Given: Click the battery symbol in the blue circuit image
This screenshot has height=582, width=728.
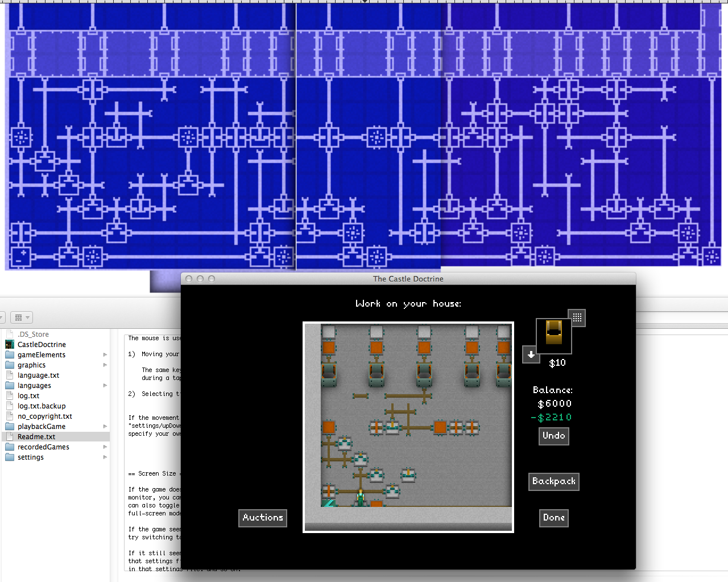Looking at the screenshot, I should tap(21, 257).
